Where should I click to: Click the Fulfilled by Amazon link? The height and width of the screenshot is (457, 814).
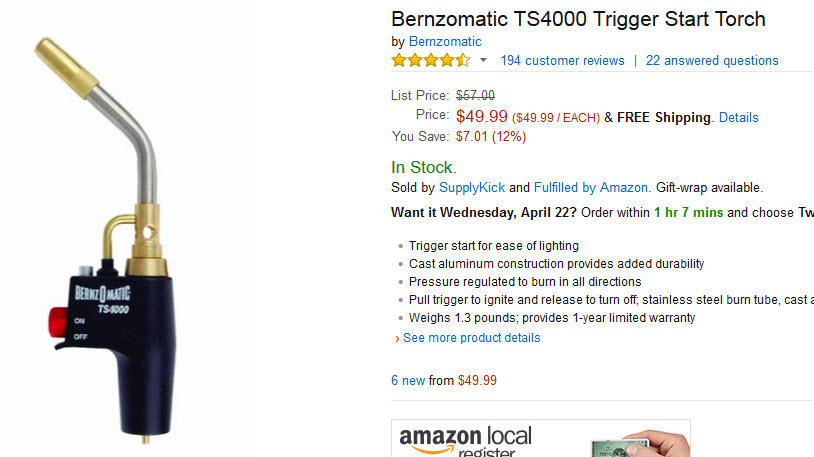(x=592, y=187)
